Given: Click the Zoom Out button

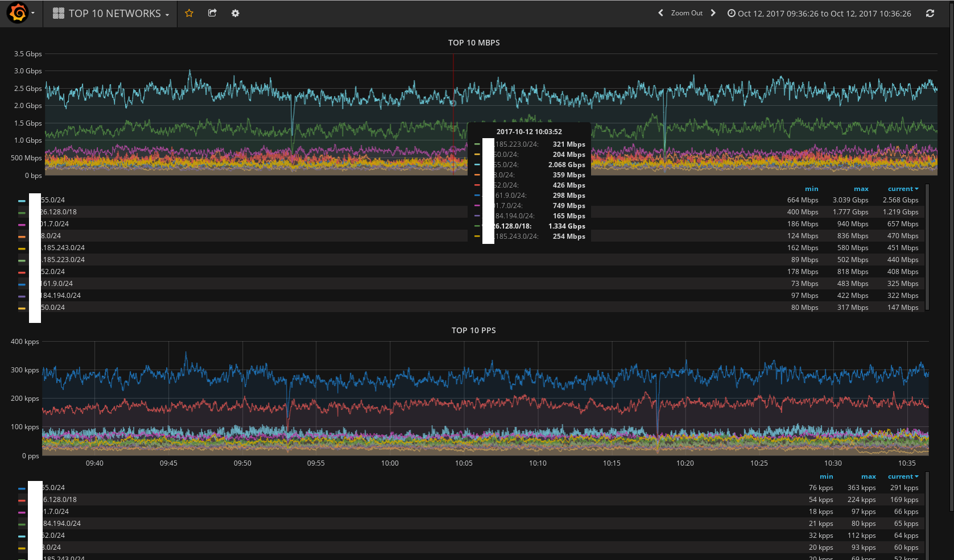Looking at the screenshot, I should click(x=686, y=13).
